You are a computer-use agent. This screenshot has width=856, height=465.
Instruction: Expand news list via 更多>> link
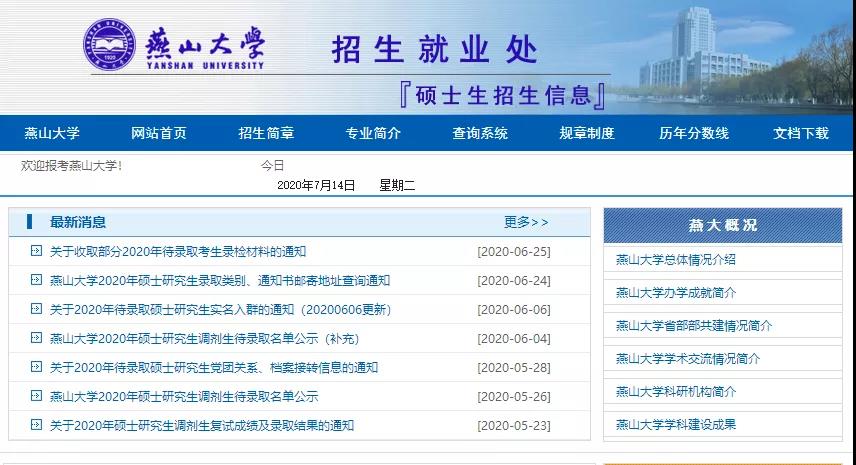tap(526, 222)
